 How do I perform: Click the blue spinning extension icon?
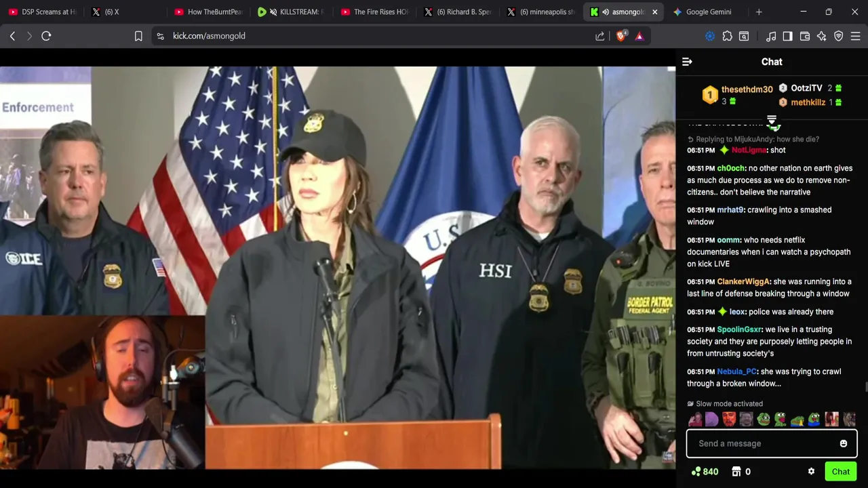pyautogui.click(x=710, y=36)
